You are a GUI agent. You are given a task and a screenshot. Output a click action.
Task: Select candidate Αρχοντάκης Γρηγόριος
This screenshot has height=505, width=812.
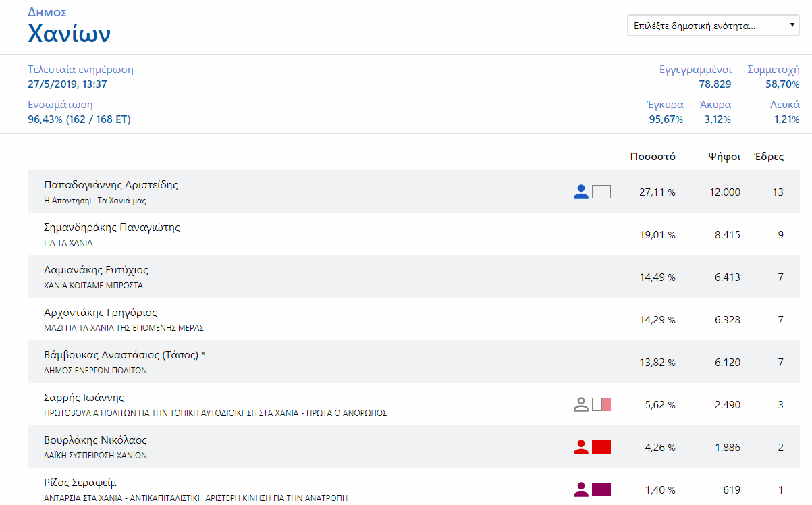pyautogui.click(x=101, y=313)
